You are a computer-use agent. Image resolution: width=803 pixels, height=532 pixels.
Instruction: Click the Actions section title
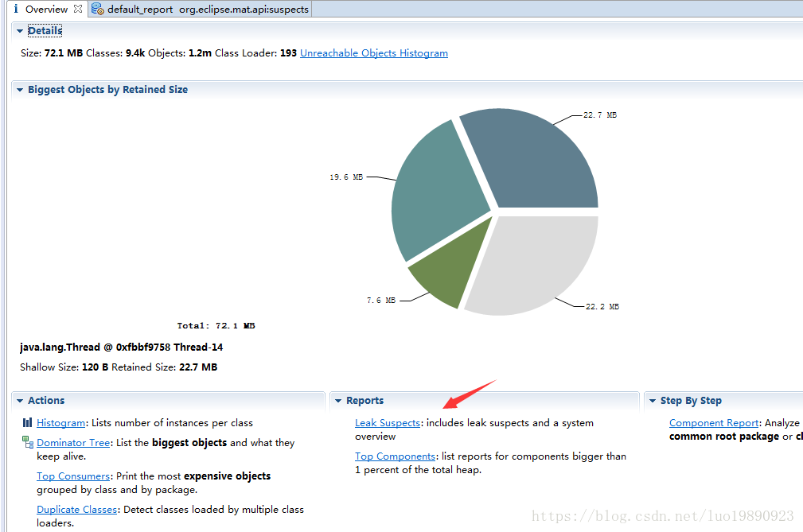46,401
